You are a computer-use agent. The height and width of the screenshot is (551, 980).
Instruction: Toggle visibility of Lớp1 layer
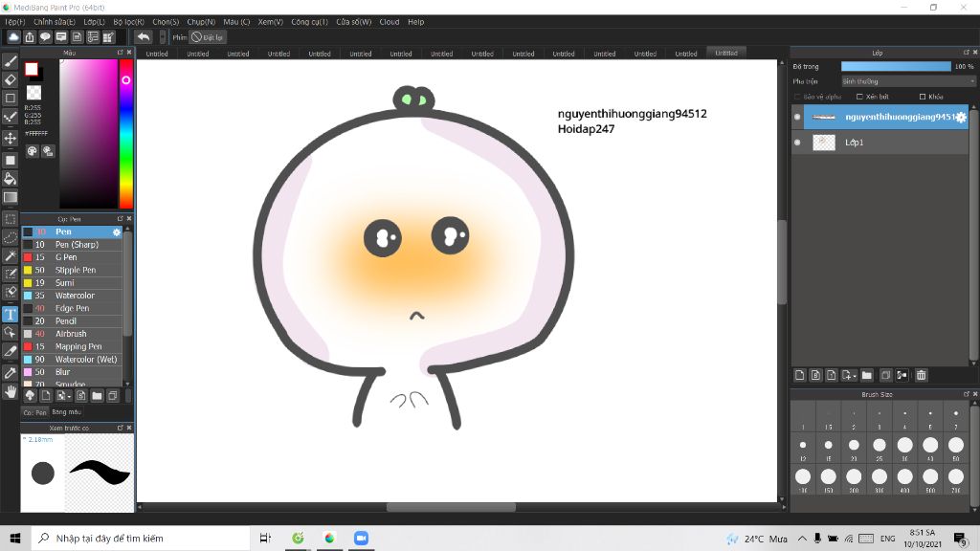[x=797, y=143]
